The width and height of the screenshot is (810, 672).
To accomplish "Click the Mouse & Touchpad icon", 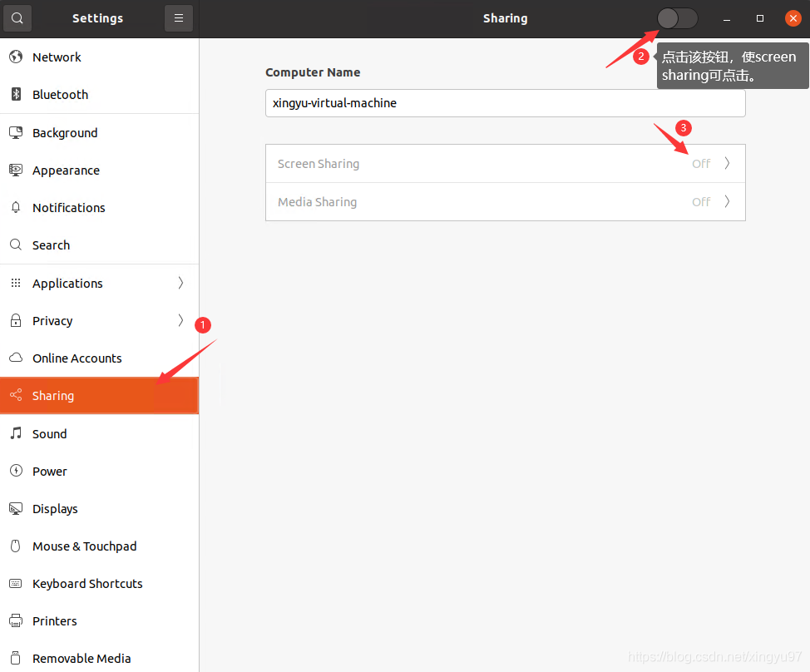I will pos(16,546).
